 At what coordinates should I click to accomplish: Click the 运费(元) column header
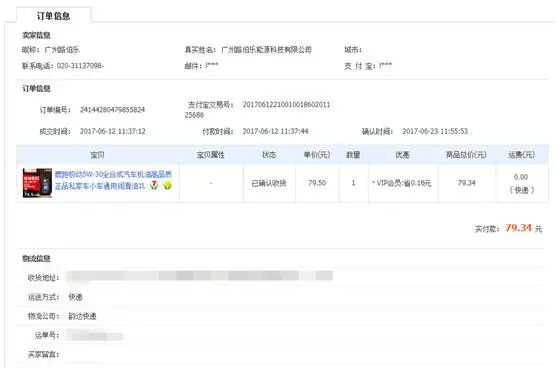521,155
